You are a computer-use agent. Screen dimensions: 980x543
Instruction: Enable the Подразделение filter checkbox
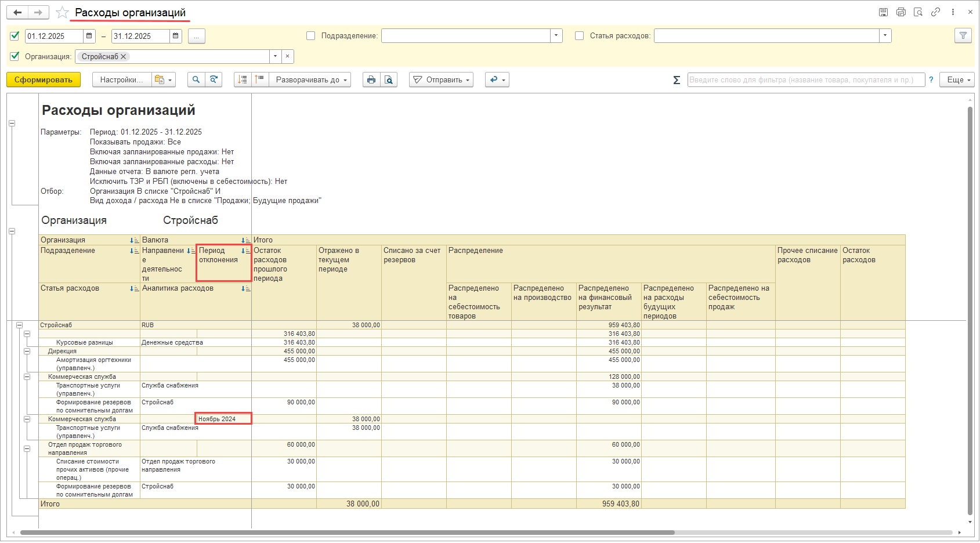[x=311, y=36]
